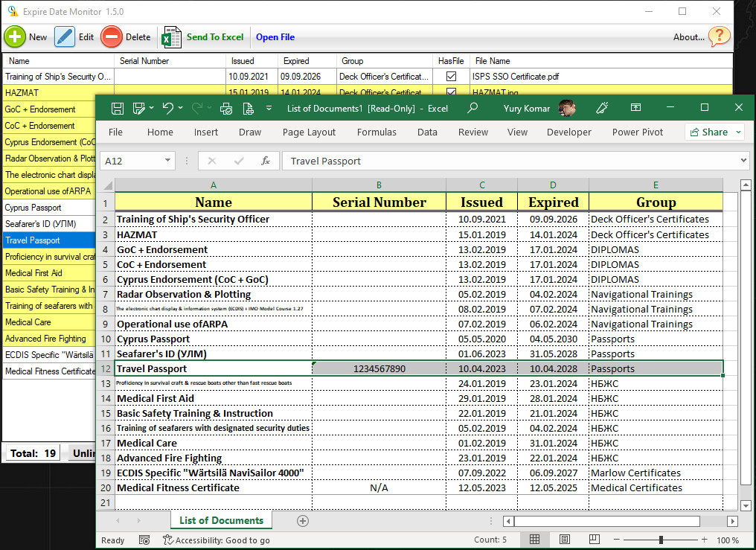
Task: Open the Formulas ribbon tab
Action: pyautogui.click(x=377, y=132)
